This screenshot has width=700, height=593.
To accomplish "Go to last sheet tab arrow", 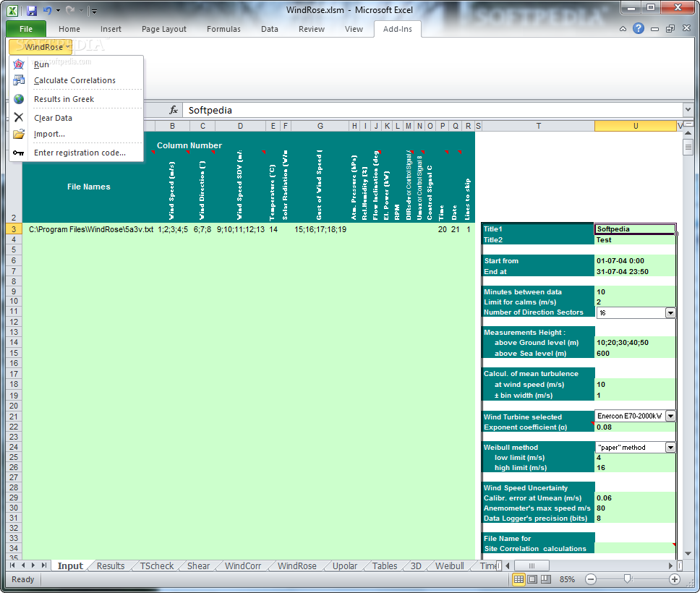I will click(43, 566).
